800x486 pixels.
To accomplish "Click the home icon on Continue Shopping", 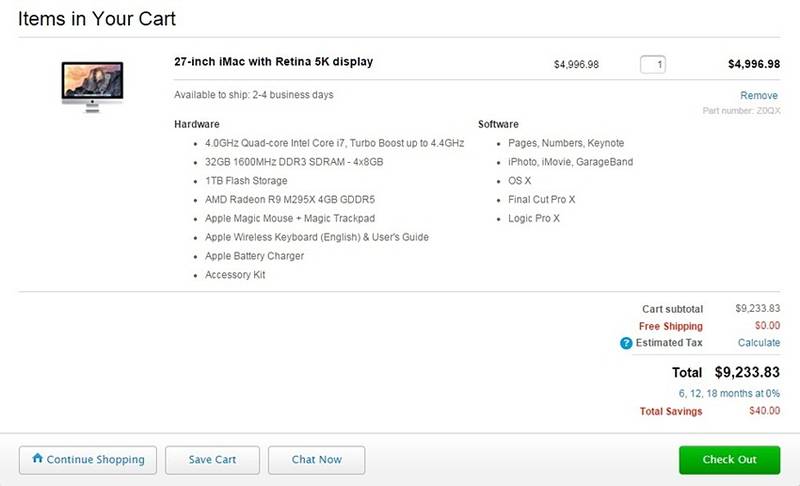I will pyautogui.click(x=37, y=458).
